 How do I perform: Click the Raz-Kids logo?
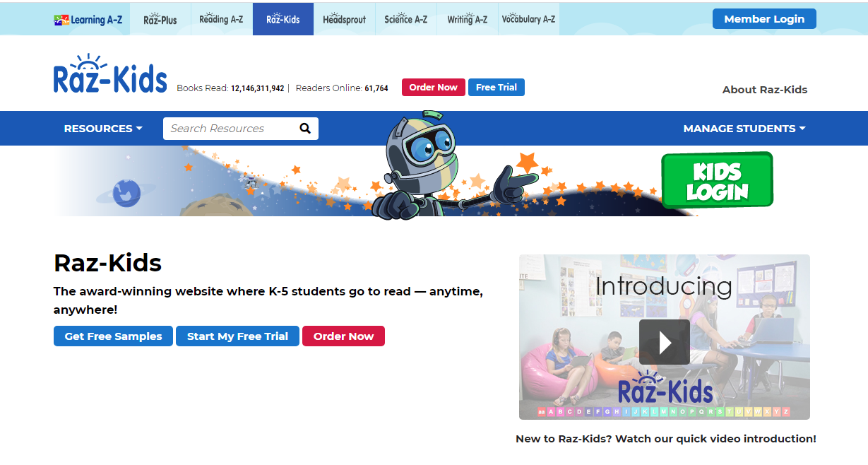tap(110, 73)
